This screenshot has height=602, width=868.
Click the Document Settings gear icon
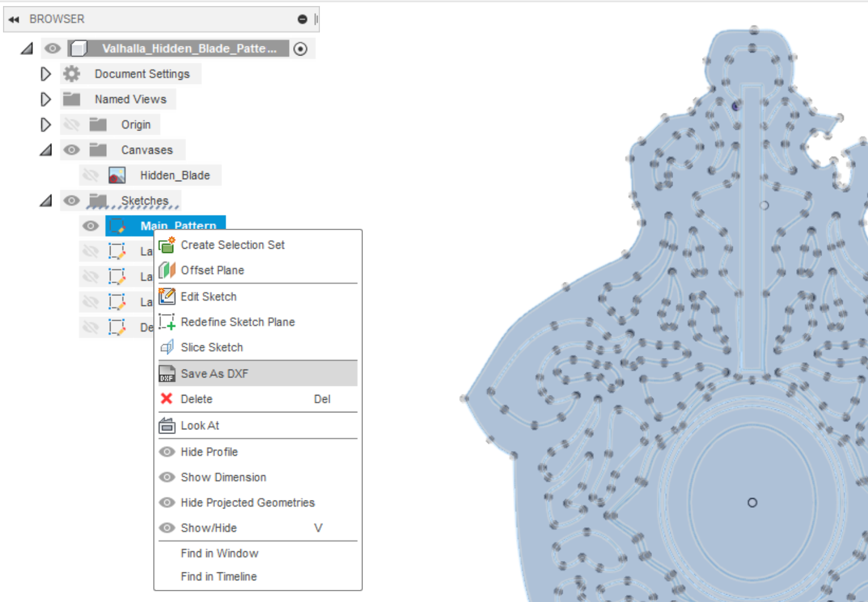(x=72, y=74)
